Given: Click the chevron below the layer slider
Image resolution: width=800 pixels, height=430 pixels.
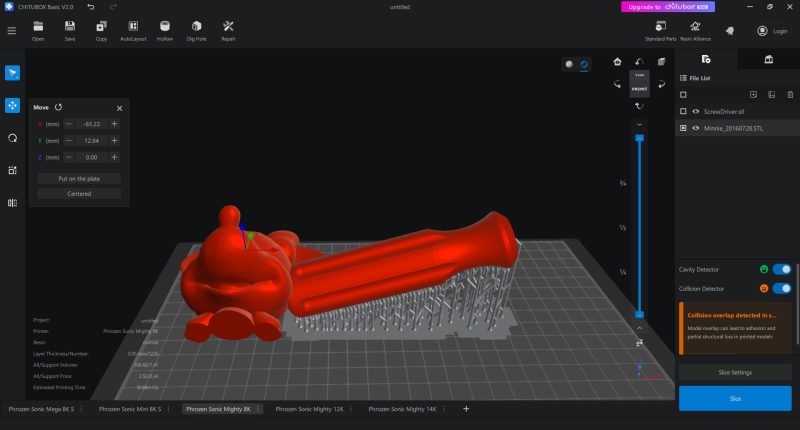Looking at the screenshot, I should 639,328.
